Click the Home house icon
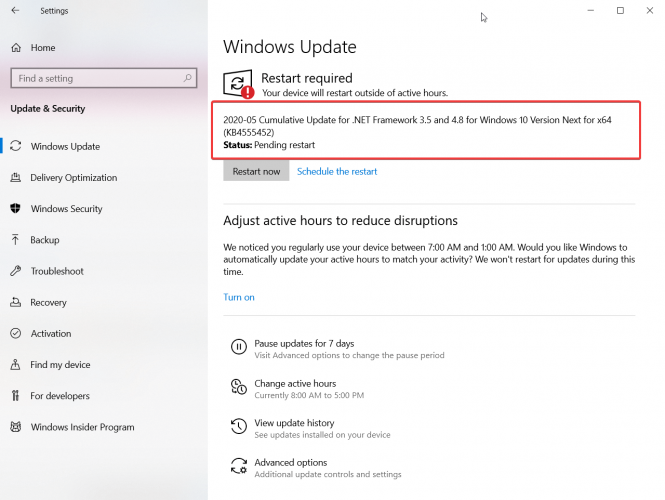The image size is (665, 500). pyautogui.click(x=16, y=47)
